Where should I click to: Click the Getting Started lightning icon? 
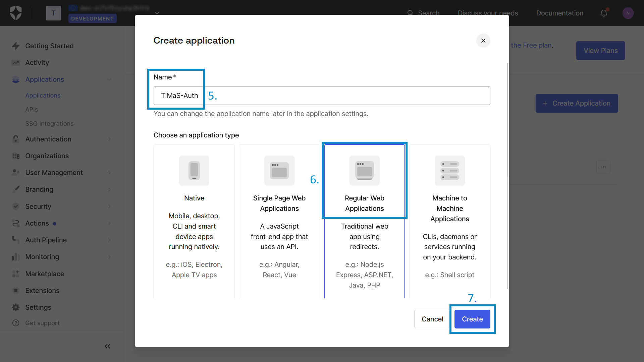[x=15, y=46]
